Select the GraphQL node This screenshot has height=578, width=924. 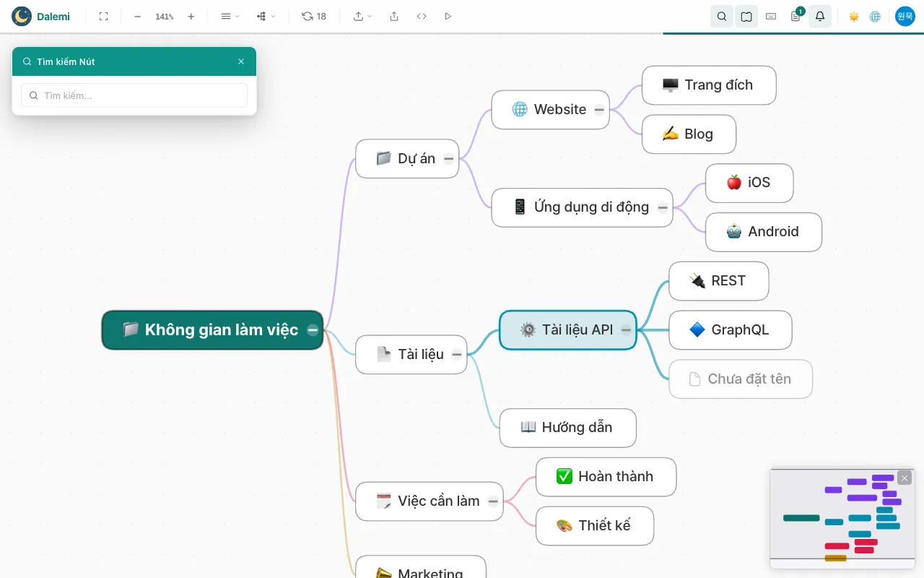(x=731, y=330)
